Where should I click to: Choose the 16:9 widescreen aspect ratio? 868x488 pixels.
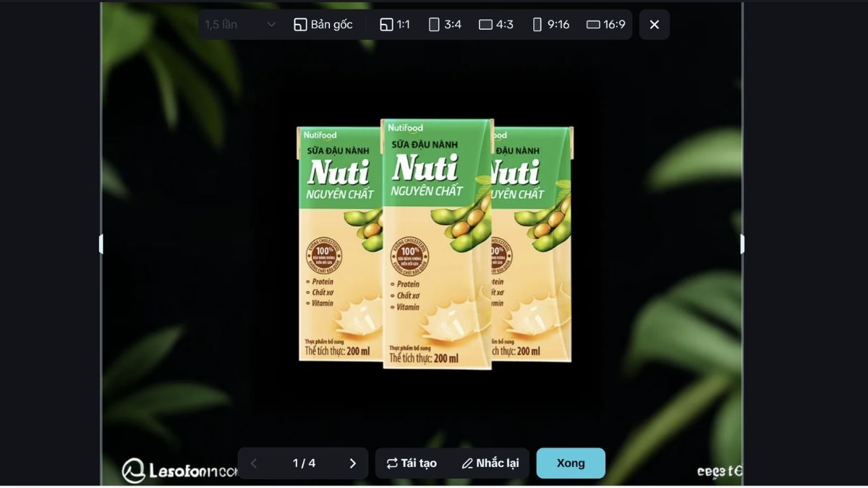tap(606, 25)
